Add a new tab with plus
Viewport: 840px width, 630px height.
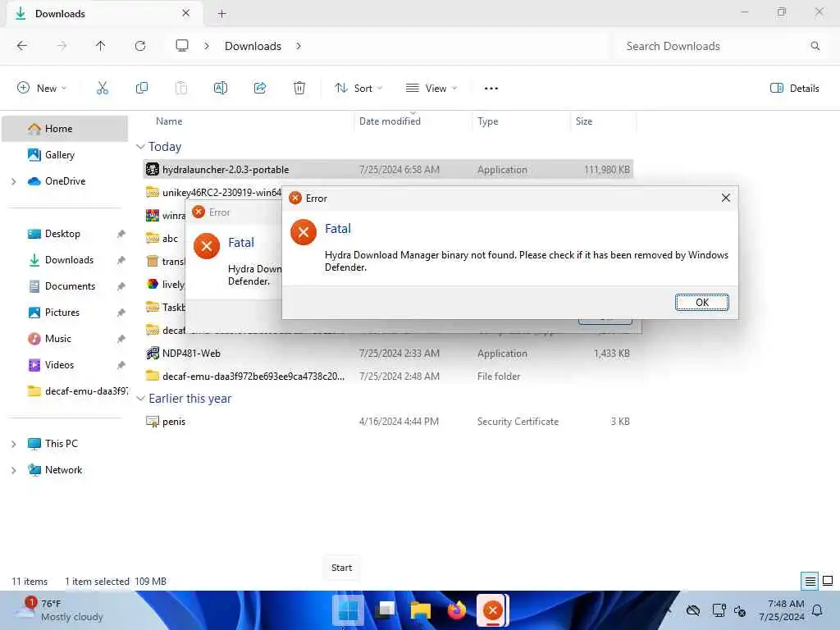click(221, 14)
